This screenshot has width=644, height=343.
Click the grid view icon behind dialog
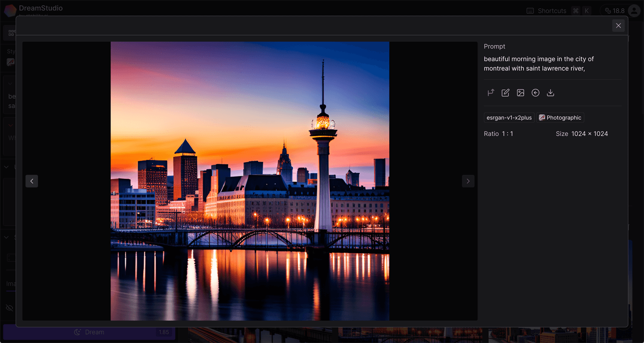point(12,33)
